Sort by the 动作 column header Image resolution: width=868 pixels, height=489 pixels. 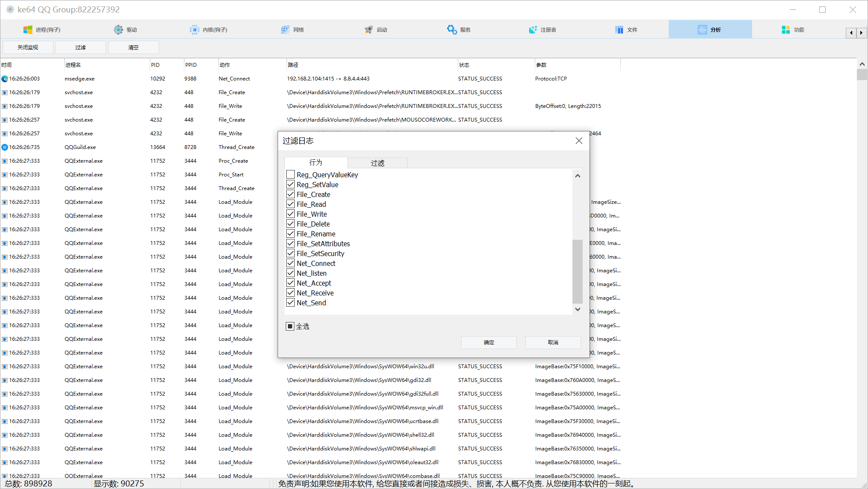tap(252, 65)
